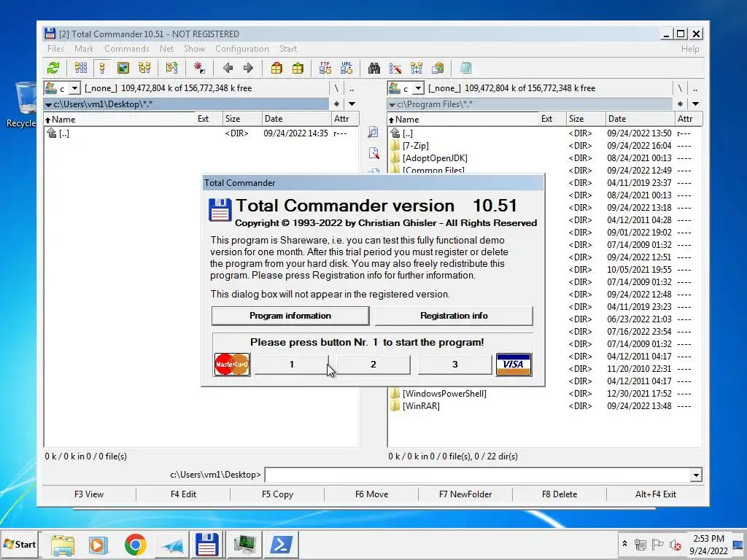Screen dimensions: 747x560
Task: Open the FTP connect icon
Action: pos(325,68)
